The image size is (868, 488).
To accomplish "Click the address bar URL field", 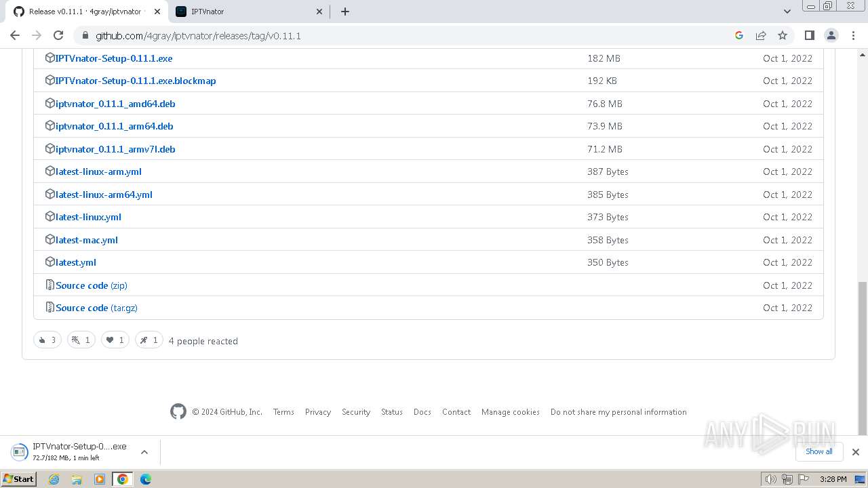I will (x=407, y=35).
